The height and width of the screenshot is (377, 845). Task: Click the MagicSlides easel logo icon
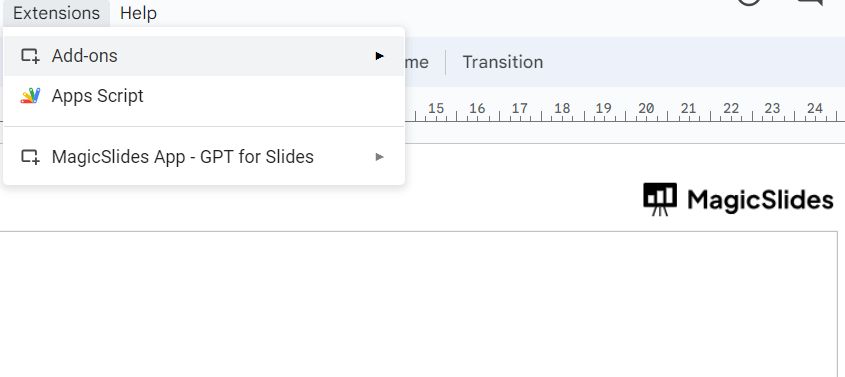(x=660, y=199)
